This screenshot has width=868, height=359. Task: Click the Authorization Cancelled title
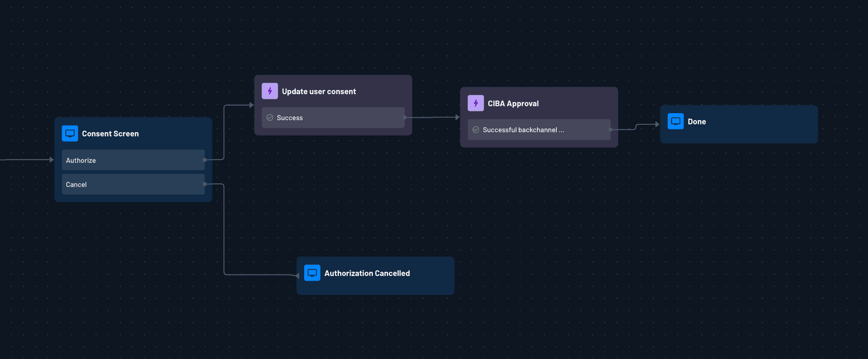(367, 273)
